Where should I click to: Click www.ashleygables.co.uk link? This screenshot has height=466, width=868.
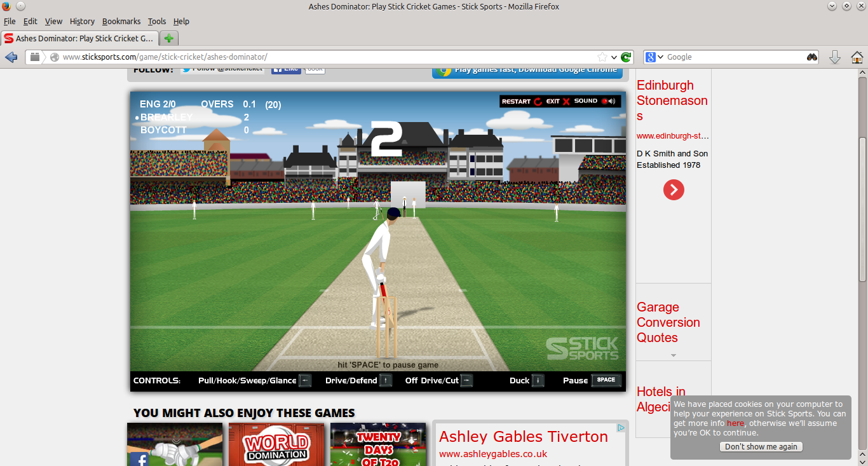tap(493, 454)
